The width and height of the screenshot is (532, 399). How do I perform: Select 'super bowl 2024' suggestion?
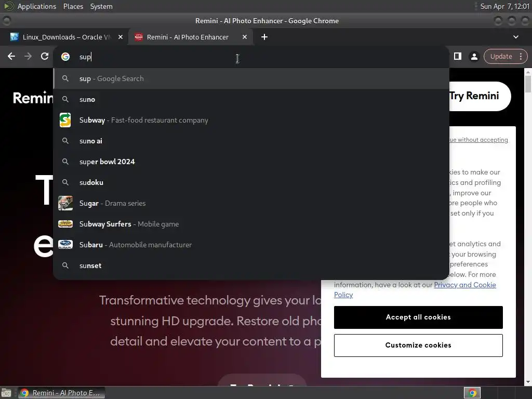tap(251, 162)
